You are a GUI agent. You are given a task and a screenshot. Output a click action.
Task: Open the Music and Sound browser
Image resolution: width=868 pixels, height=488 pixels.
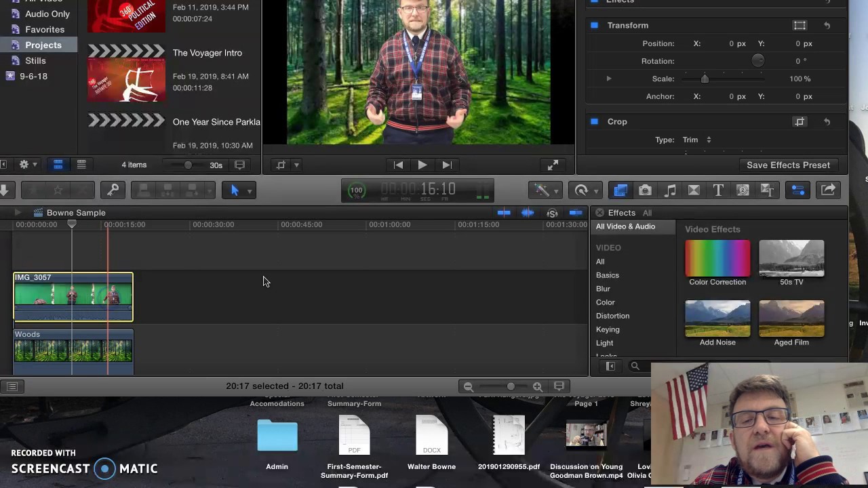[670, 190]
